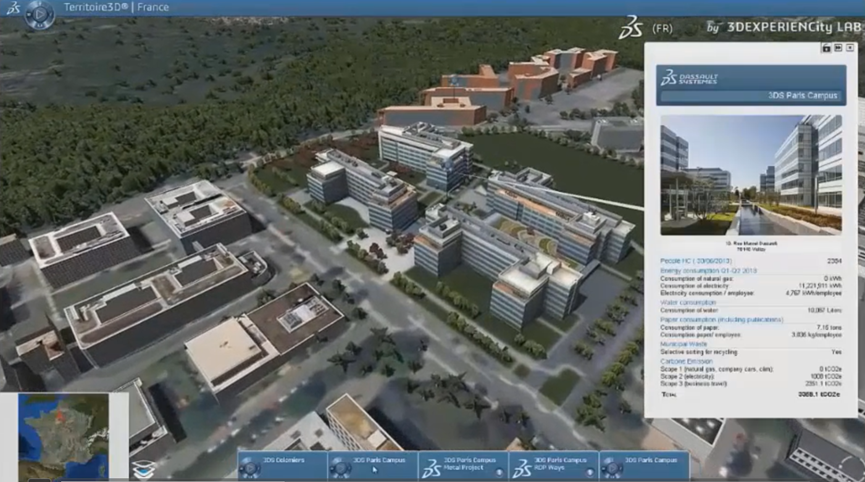Click play icon on last 3DS Paris Campus bookmark
Image resolution: width=865 pixels, height=482 pixels.
[x=612, y=468]
